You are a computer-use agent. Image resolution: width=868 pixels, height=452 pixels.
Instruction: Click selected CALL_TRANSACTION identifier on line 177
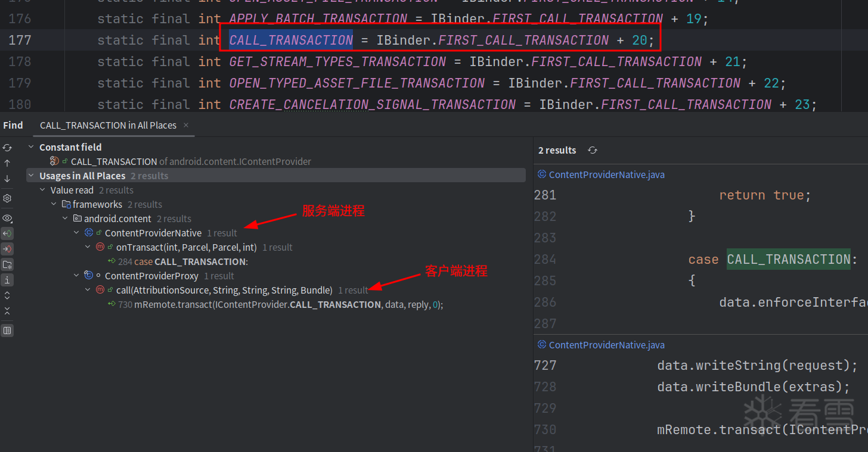(291, 40)
